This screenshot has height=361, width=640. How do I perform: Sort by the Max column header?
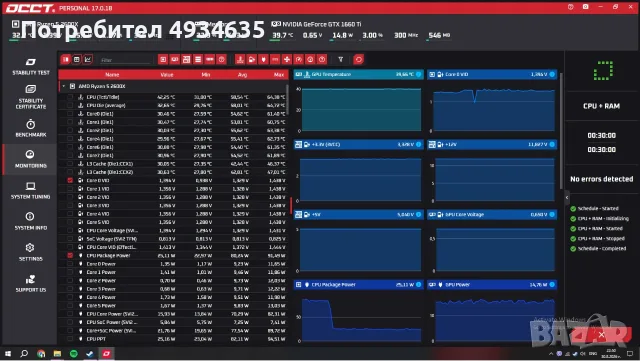tap(279, 75)
